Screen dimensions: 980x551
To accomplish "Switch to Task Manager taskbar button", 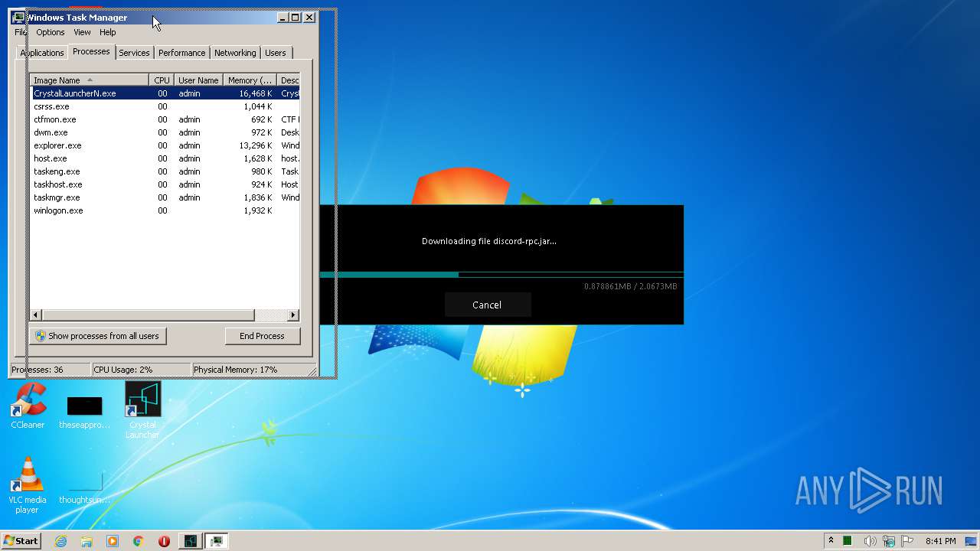I will pyautogui.click(x=217, y=541).
